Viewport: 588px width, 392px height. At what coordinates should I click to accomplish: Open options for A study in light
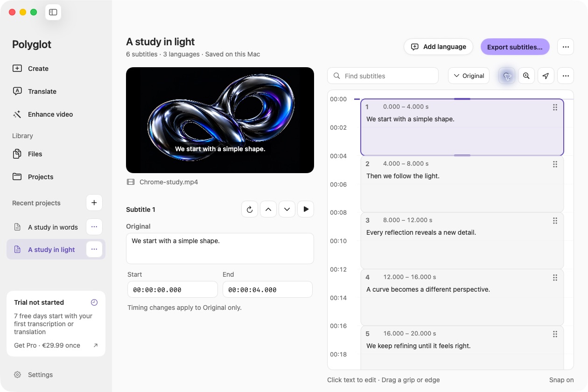[94, 249]
